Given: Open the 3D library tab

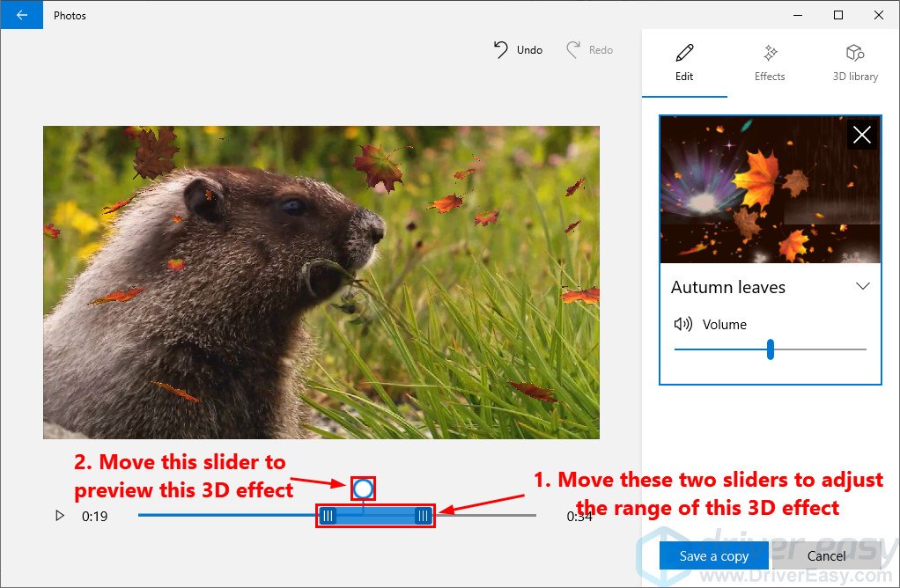Looking at the screenshot, I should point(855,63).
